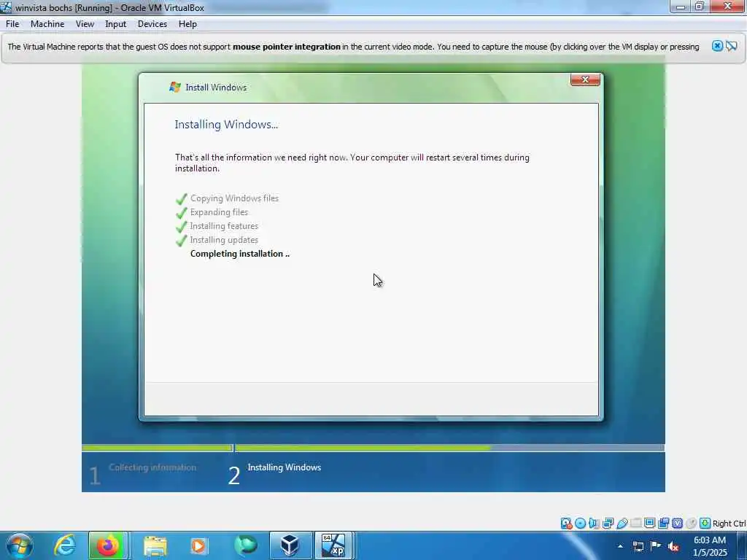Open the Input menu
Viewport: 747px width, 560px height.
click(115, 24)
